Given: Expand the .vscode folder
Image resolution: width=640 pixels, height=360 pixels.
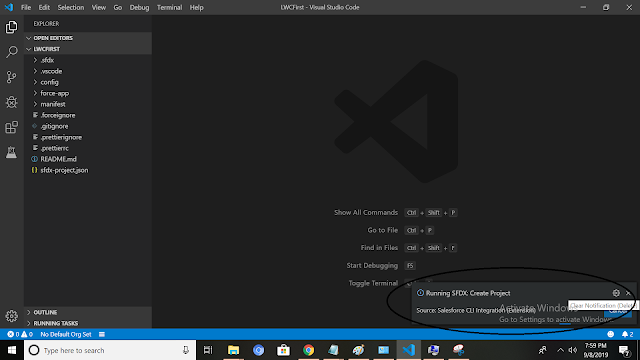Looking at the screenshot, I should [x=88, y=71].
